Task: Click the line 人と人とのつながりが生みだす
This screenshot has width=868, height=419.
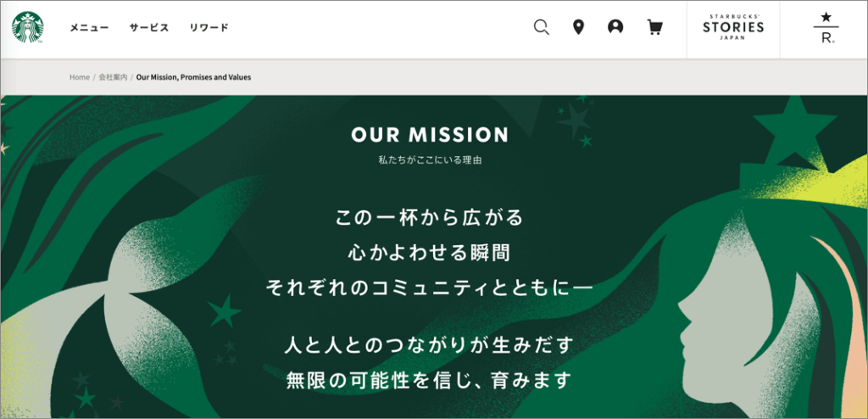Action: pyautogui.click(x=429, y=345)
